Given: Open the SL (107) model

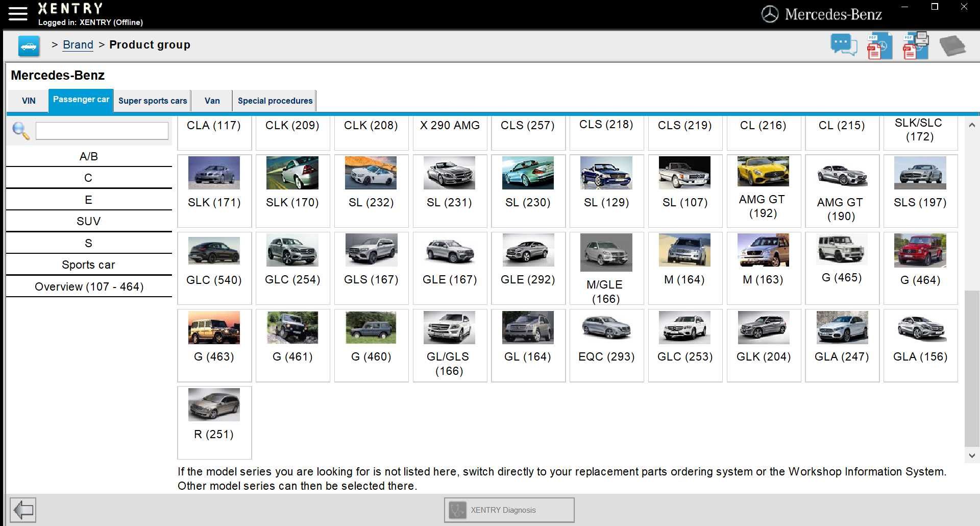Looking at the screenshot, I should coord(685,191).
